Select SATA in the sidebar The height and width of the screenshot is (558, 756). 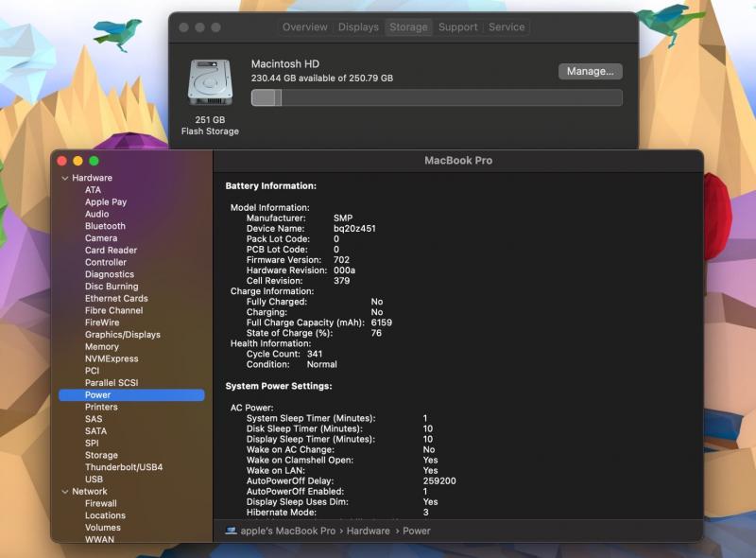[x=96, y=431]
